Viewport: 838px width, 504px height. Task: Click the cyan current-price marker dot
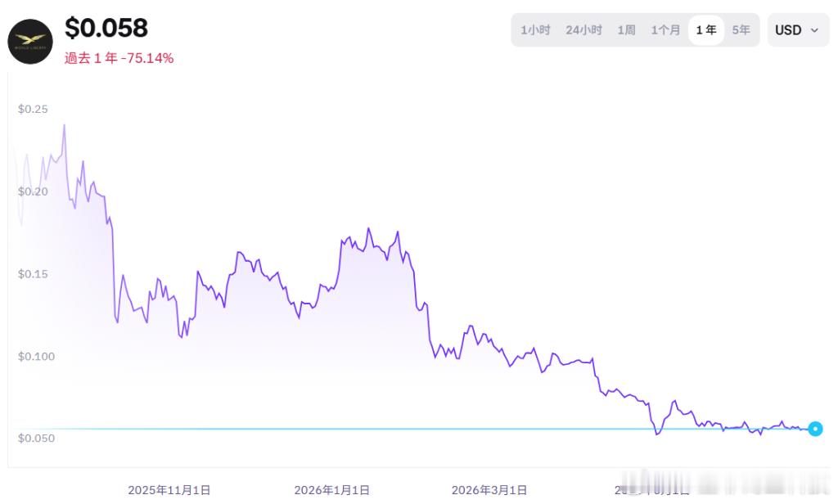pyautogui.click(x=815, y=429)
